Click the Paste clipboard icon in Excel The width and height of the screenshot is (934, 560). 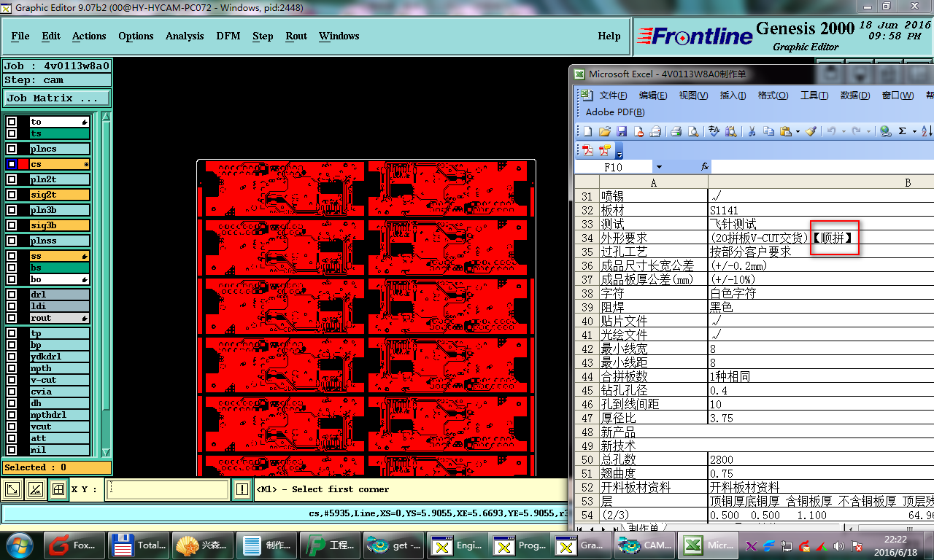[x=786, y=131]
